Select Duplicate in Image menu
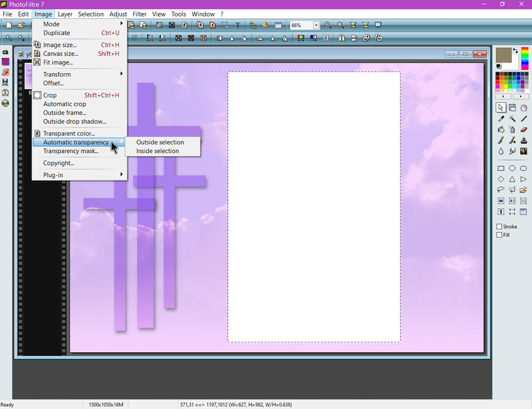Image resolution: width=532 pixels, height=409 pixels. 80,33
